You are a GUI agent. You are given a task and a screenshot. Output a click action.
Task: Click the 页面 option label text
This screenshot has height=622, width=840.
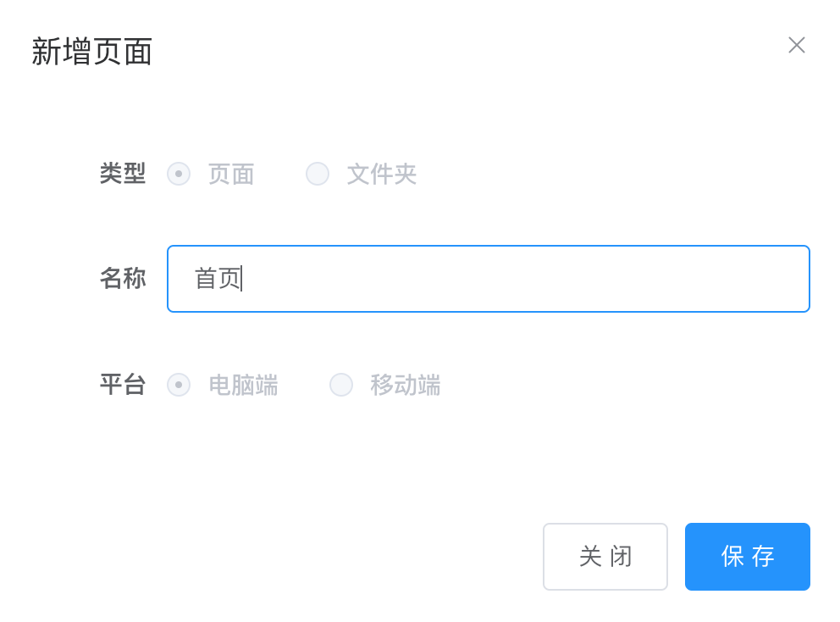pos(231,175)
